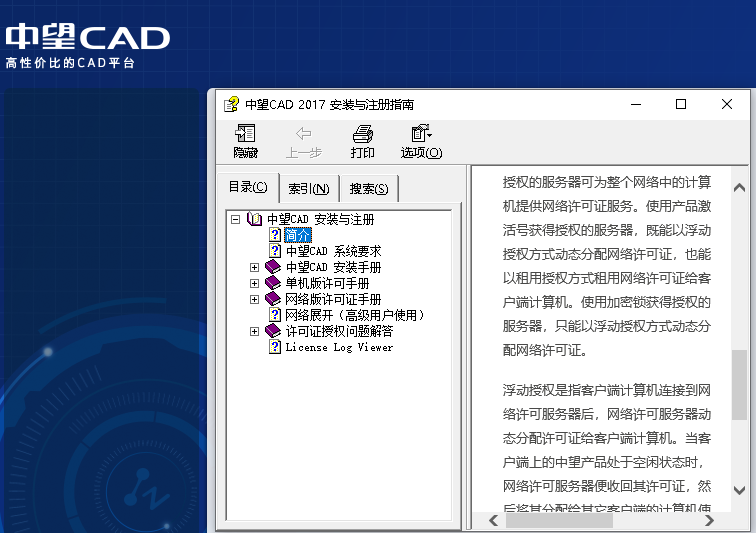
Task: Open the 网络展开（高级用户使用） topic
Action: (355, 315)
